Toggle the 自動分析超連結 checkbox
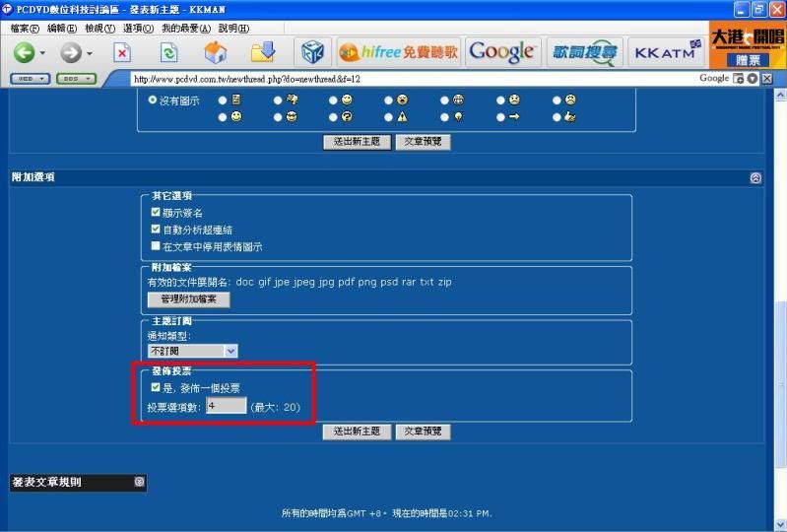This screenshot has width=787, height=532. 156,229
